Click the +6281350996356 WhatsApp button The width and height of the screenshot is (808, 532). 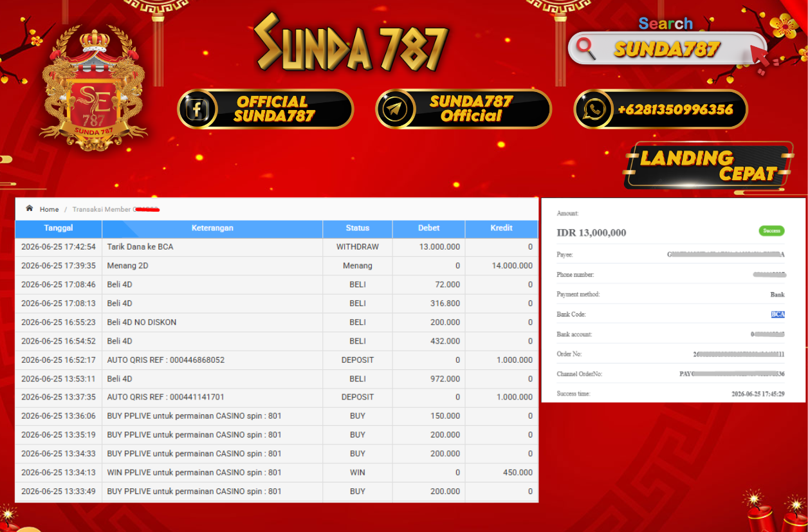tap(661, 109)
